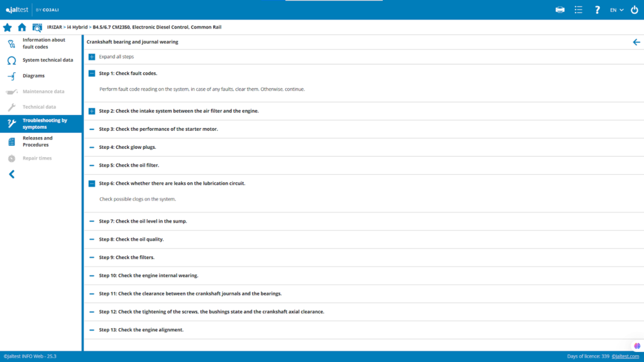Go back using the blue arrow icon

(636, 42)
